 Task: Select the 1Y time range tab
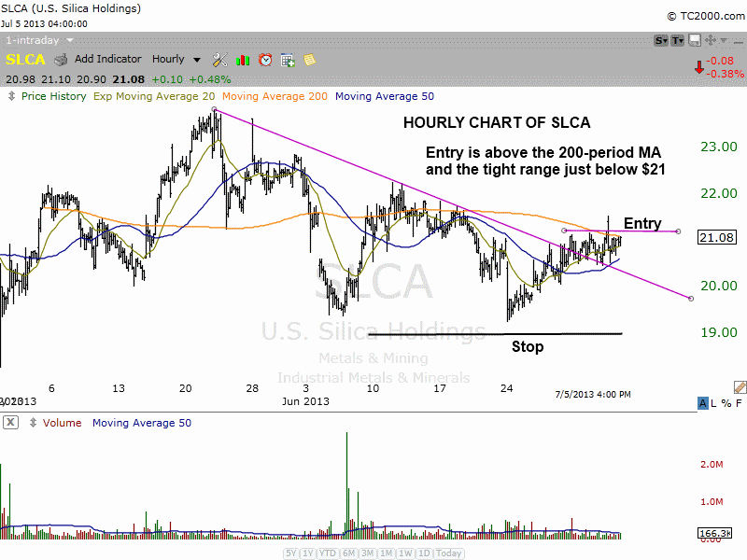(x=308, y=553)
